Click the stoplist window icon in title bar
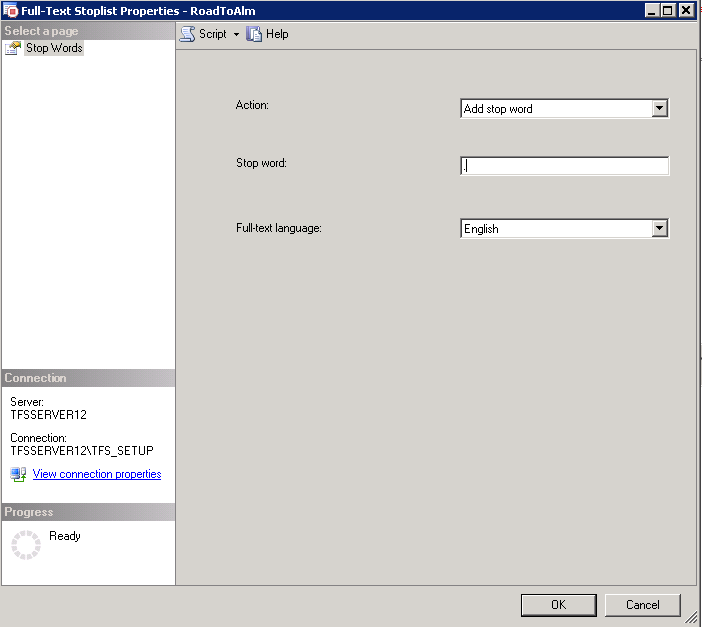Image resolution: width=702 pixels, height=627 pixels. 11,10
